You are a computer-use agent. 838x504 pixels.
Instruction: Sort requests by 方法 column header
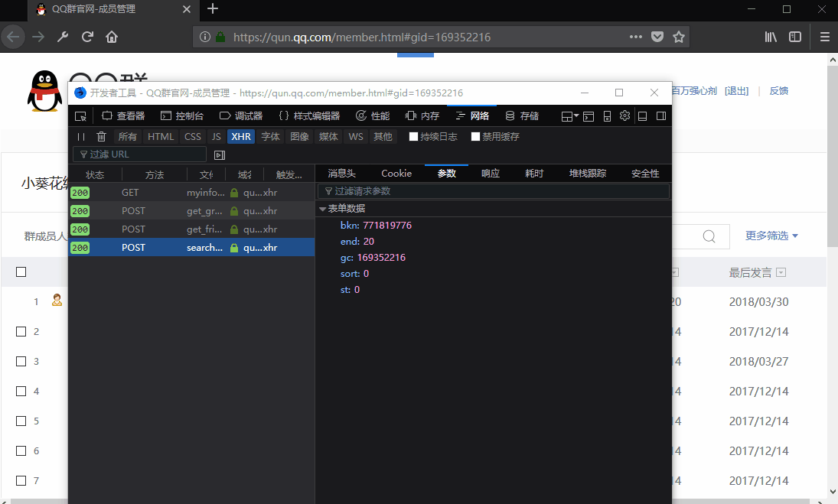click(155, 174)
